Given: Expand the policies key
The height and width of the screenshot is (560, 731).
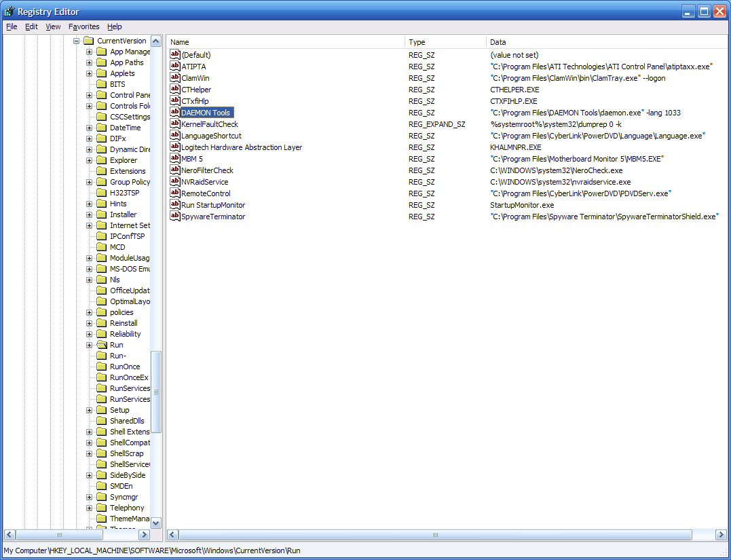Looking at the screenshot, I should (x=89, y=312).
